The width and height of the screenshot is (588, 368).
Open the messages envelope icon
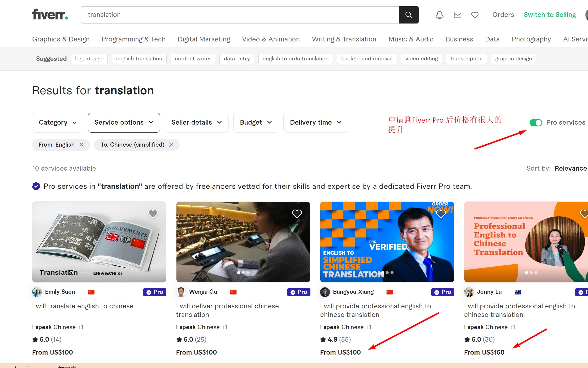coord(457,15)
